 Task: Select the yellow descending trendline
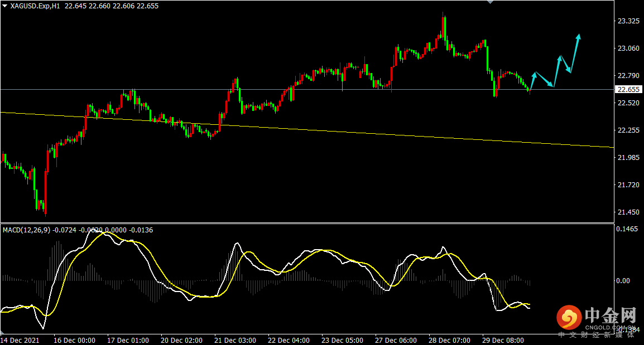307,130
